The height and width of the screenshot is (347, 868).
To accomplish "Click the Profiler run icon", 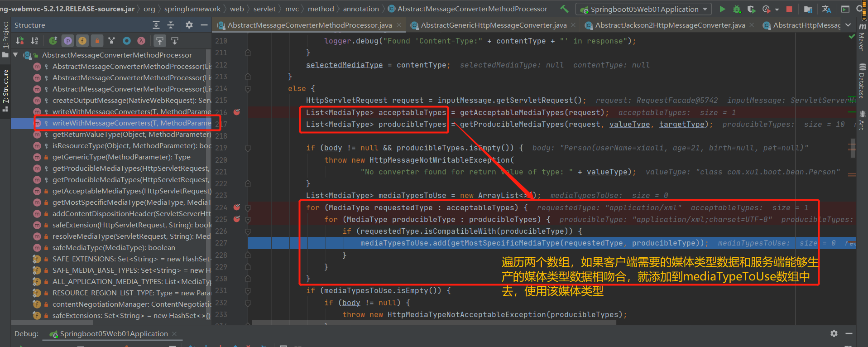I will coord(766,9).
